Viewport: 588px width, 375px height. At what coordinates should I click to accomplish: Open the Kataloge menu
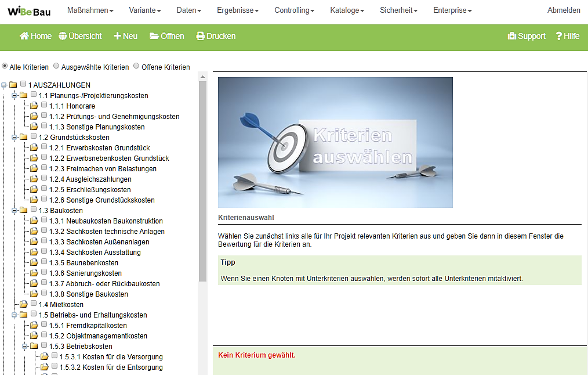(x=347, y=10)
